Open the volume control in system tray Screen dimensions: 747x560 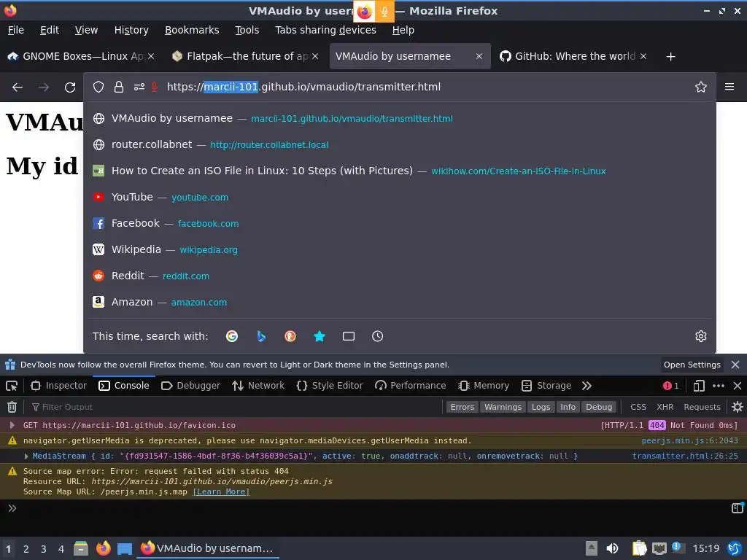tap(613, 548)
